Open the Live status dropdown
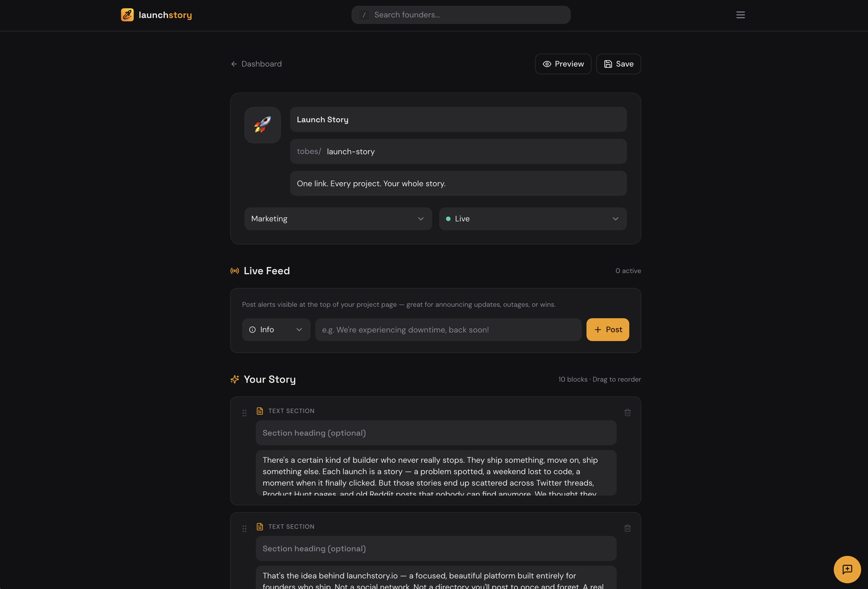 point(533,219)
